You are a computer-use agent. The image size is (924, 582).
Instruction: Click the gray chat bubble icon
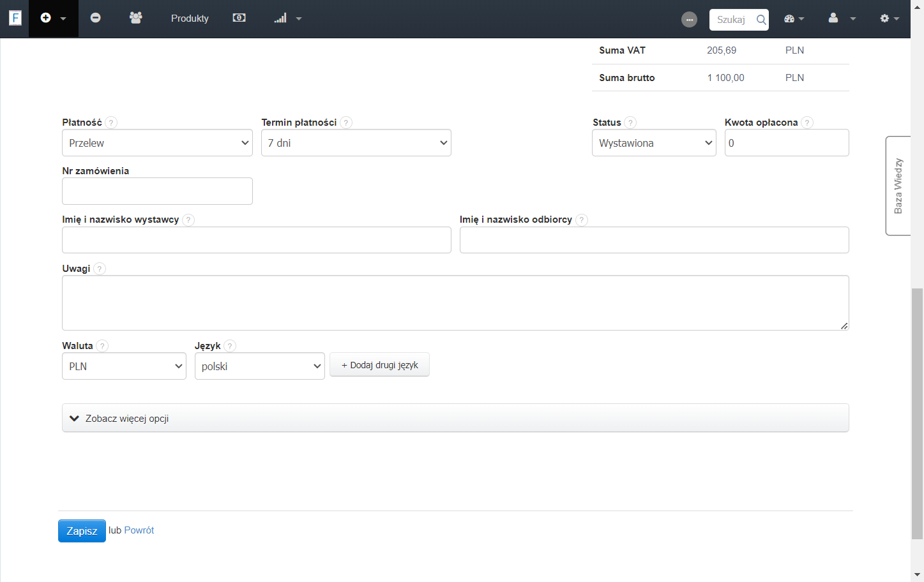689,20
